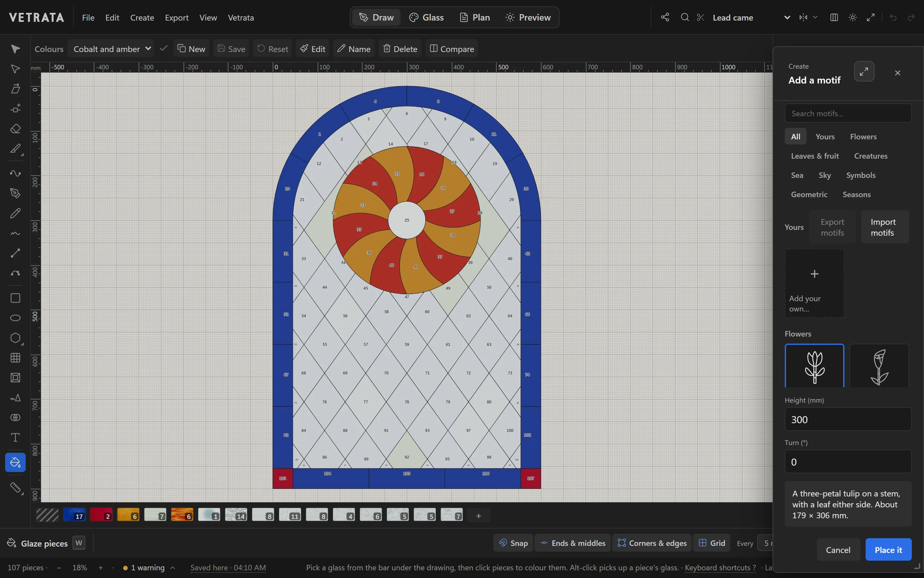Select the text tool
924x578 pixels.
[x=15, y=437]
